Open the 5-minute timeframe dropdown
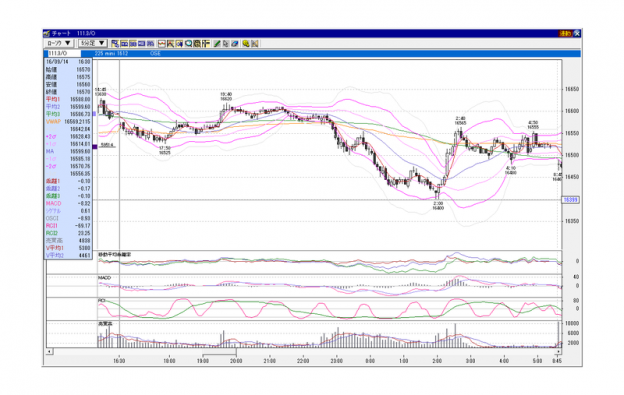The width and height of the screenshot is (624, 395). (x=93, y=43)
